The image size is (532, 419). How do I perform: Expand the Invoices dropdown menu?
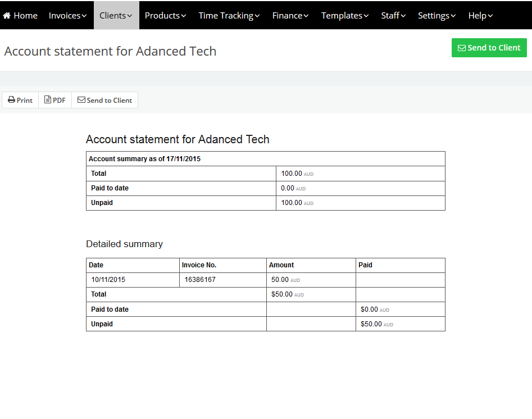(67, 16)
